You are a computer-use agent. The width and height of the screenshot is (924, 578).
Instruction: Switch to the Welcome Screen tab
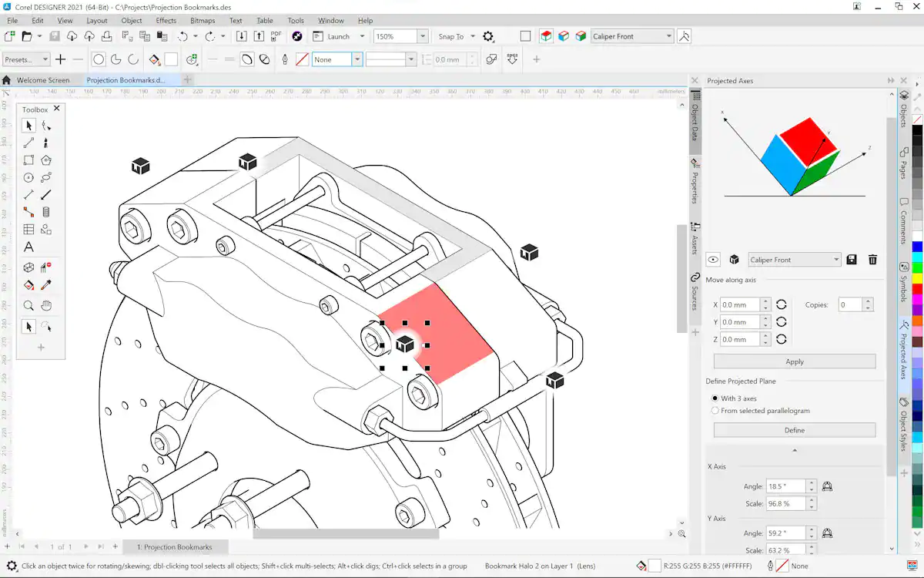click(x=43, y=79)
